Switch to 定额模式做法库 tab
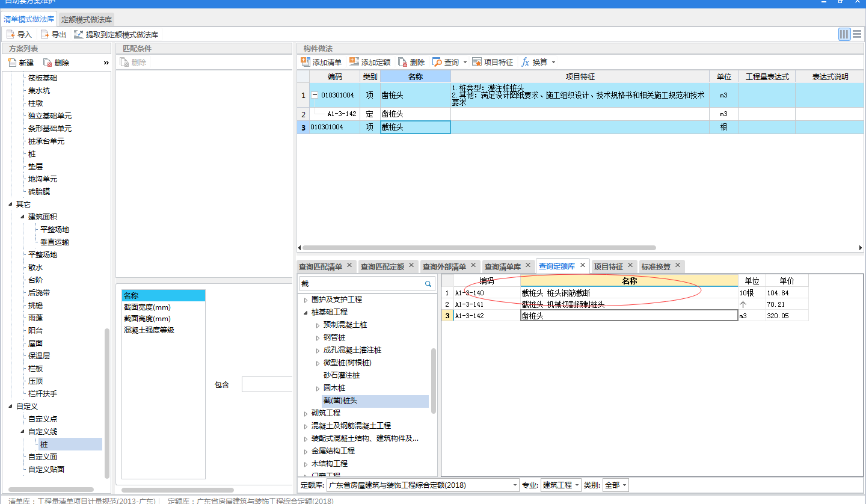The height and width of the screenshot is (504, 866). (x=87, y=19)
